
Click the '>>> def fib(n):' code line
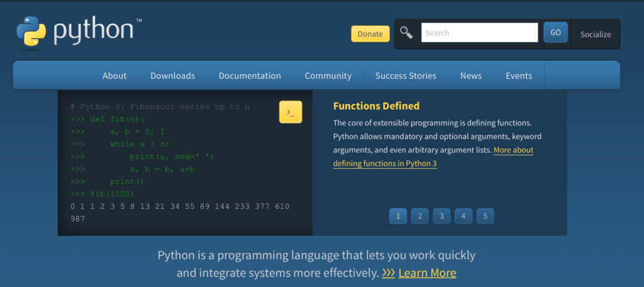coord(108,119)
